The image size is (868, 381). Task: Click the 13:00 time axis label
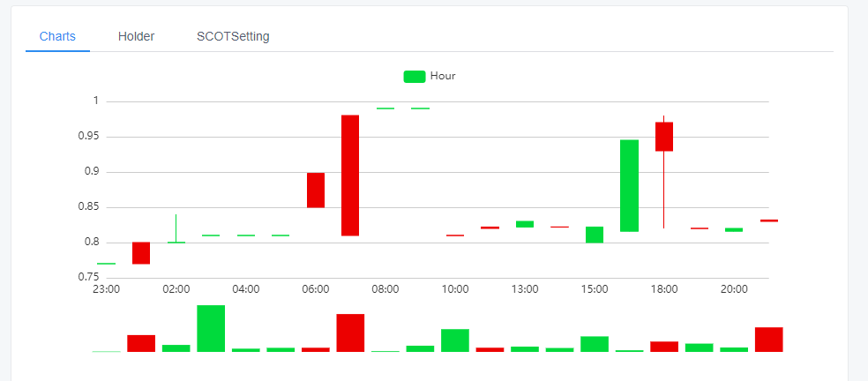pyautogui.click(x=525, y=289)
